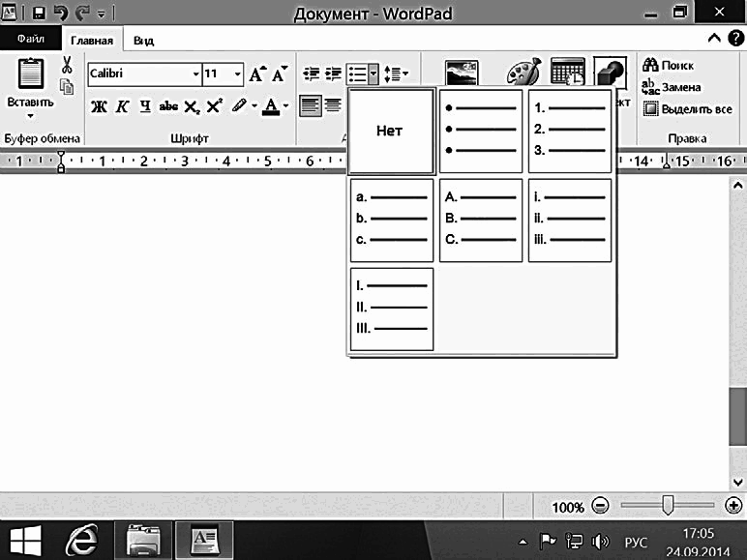Undo the last action

click(61, 13)
